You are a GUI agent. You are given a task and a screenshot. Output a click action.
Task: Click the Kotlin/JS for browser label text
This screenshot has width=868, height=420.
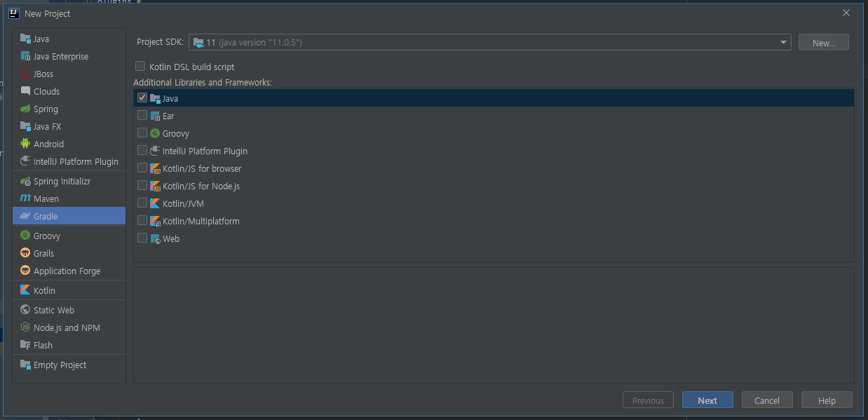[202, 168]
